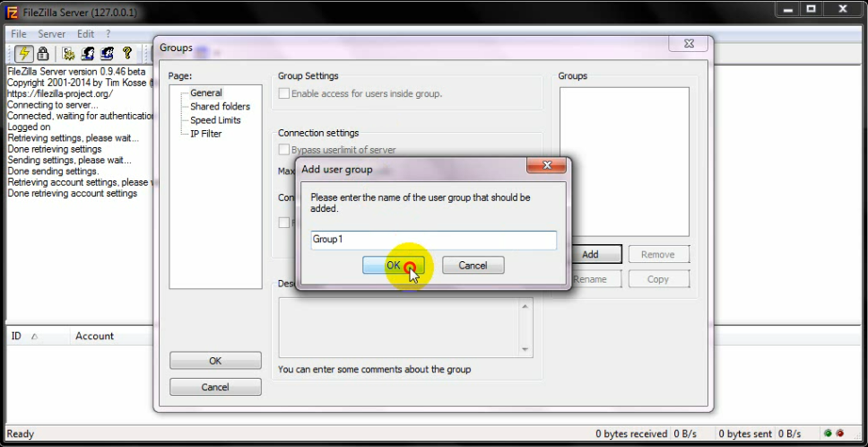Click the Group1 name input field

tap(433, 240)
